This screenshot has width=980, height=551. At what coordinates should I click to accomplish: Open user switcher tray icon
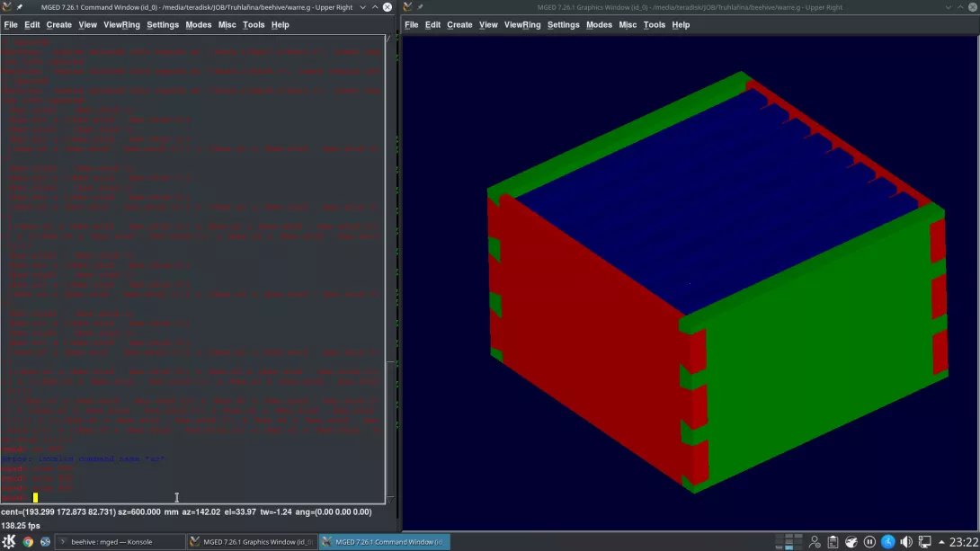[x=815, y=542]
